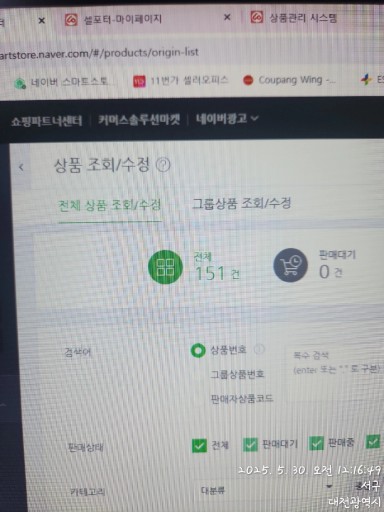This screenshot has width=384, height=512.
Task: Click the green 전체 grid icon
Action: 165,267
